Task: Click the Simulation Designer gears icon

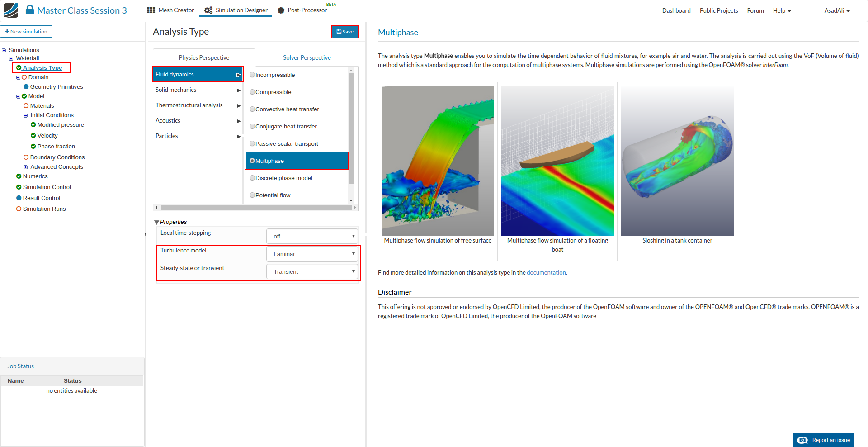Action: [x=208, y=10]
